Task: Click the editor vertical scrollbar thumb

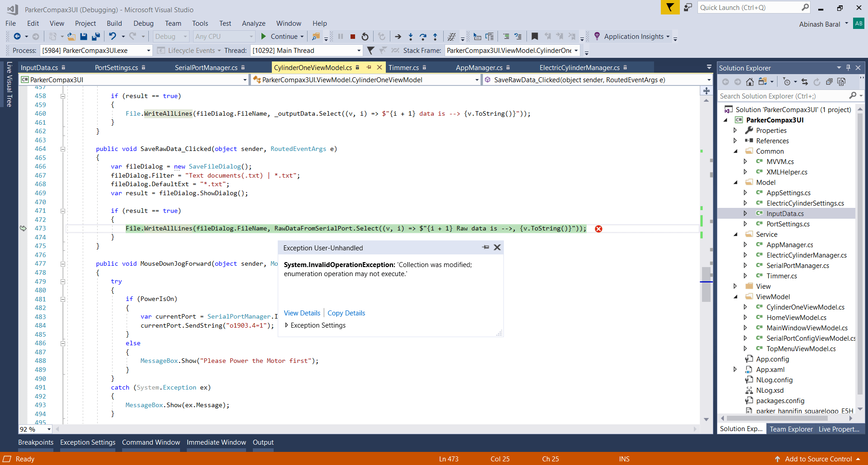Action: pos(706,285)
